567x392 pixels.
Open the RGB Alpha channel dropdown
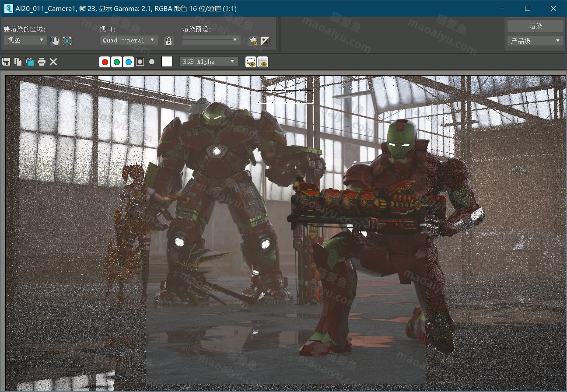(x=209, y=62)
